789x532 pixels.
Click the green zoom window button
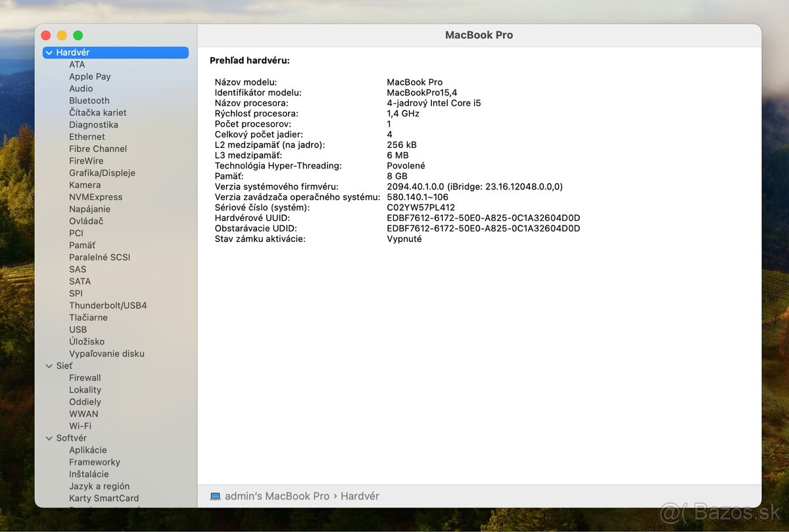78,36
